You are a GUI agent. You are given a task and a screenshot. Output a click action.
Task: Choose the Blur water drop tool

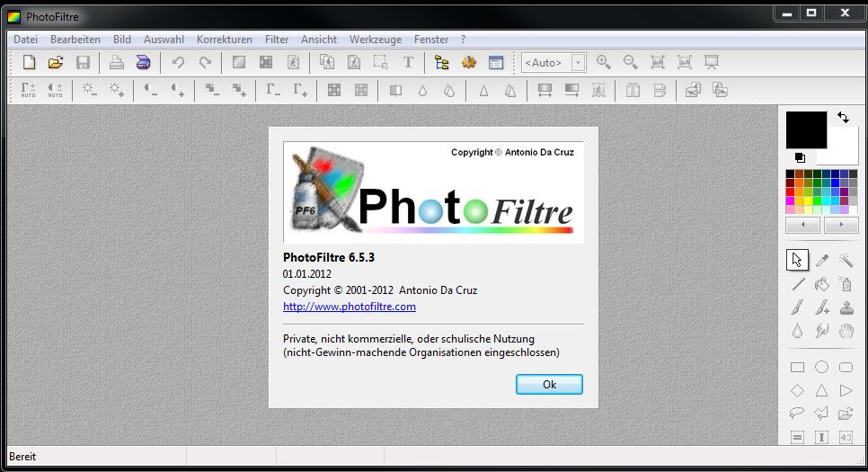pos(798,331)
